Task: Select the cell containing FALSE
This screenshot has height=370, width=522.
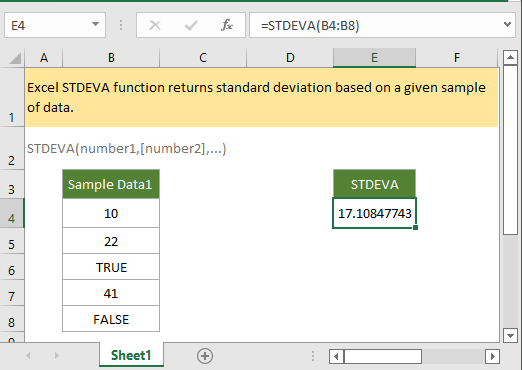Action: [111, 319]
